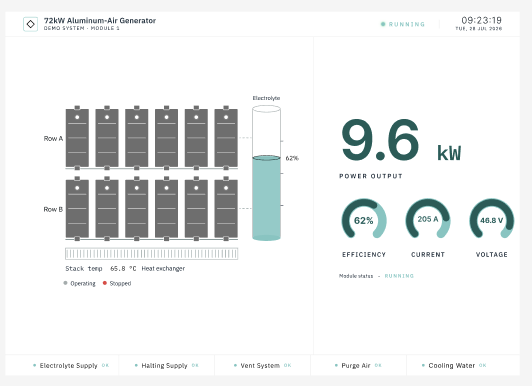Open Electrolyte Supply status item
Viewport: 532px width, 386px height.
(71, 365)
